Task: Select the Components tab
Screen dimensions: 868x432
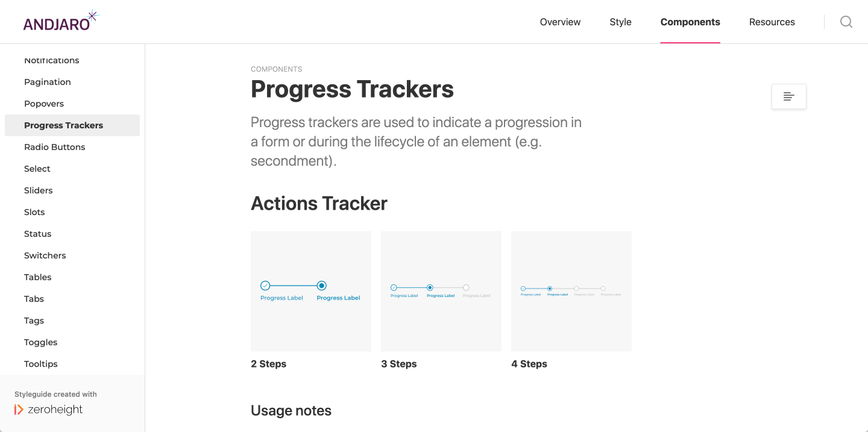Action: (690, 22)
